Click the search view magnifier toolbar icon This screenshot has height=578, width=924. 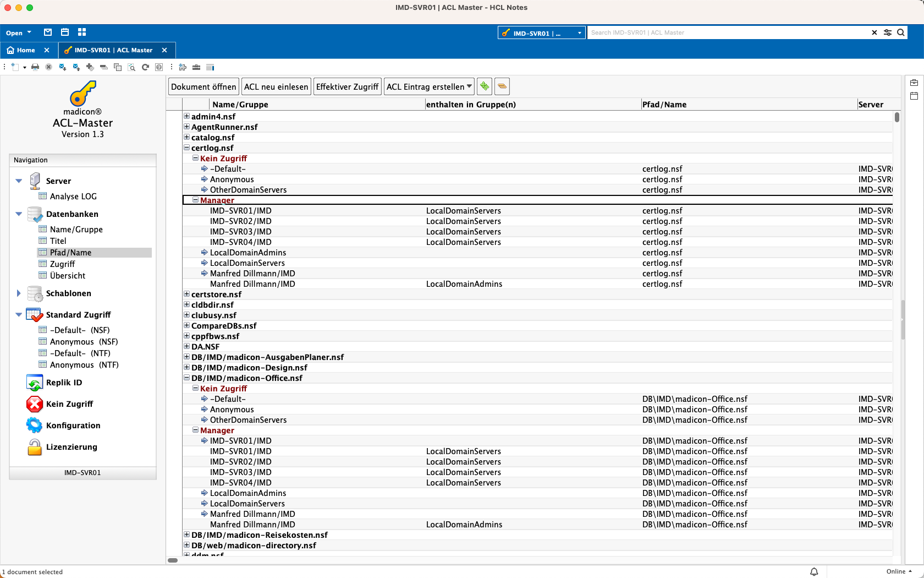point(131,67)
